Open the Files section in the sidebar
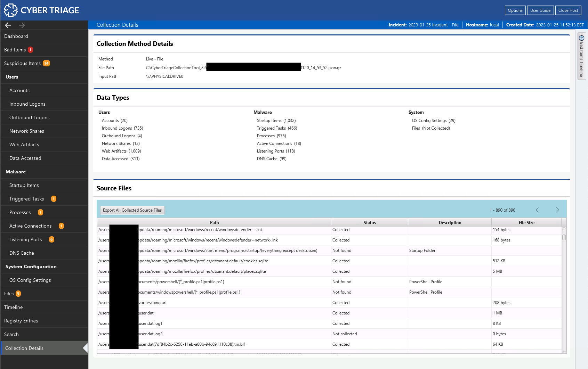Viewport: 588px width, 369px height. click(x=44, y=294)
